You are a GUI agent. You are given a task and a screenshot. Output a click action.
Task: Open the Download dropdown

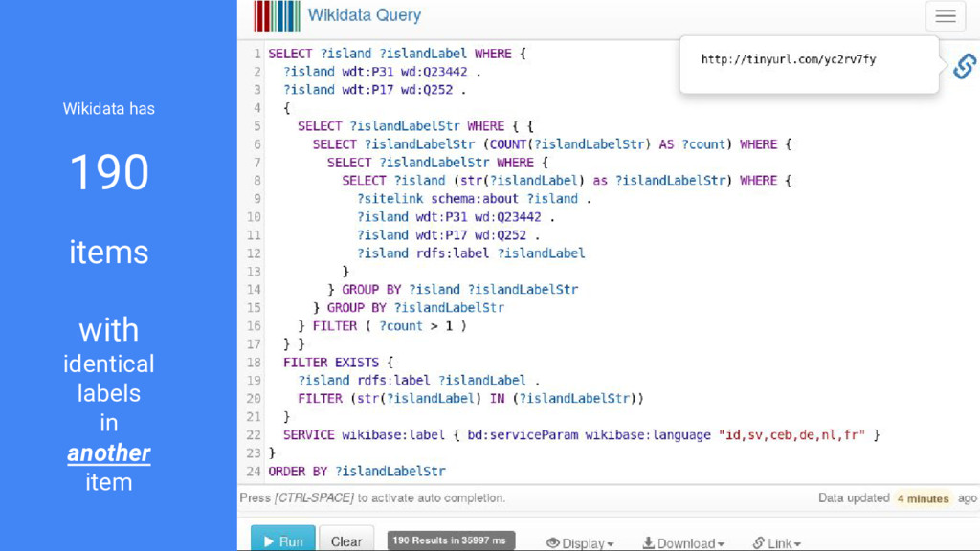point(683,543)
